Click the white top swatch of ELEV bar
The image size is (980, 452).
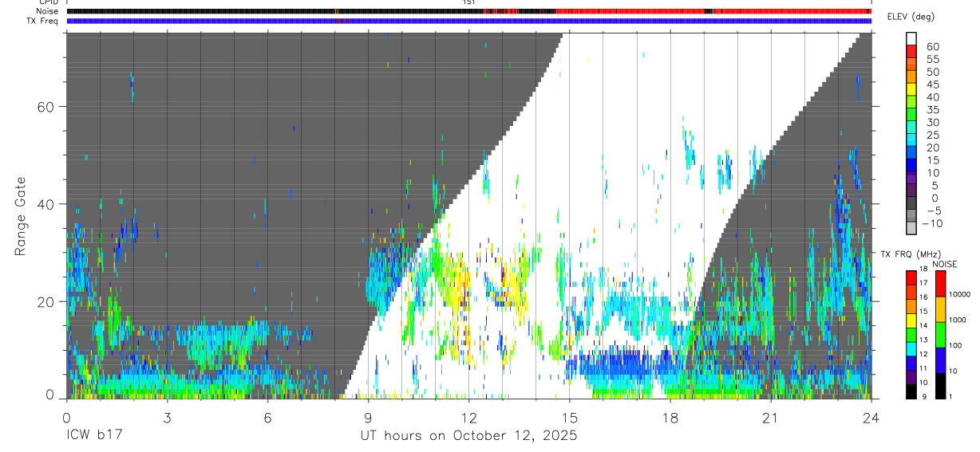911,38
